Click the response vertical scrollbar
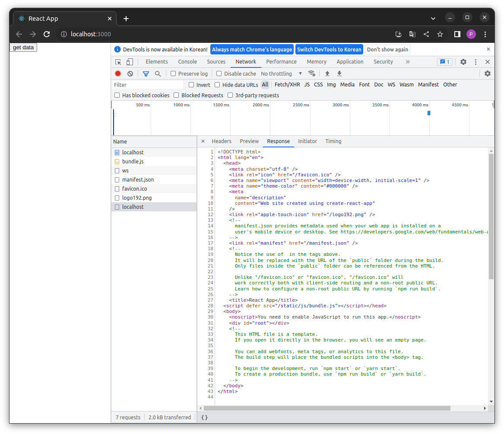This screenshot has height=434, width=504. pyautogui.click(x=491, y=216)
